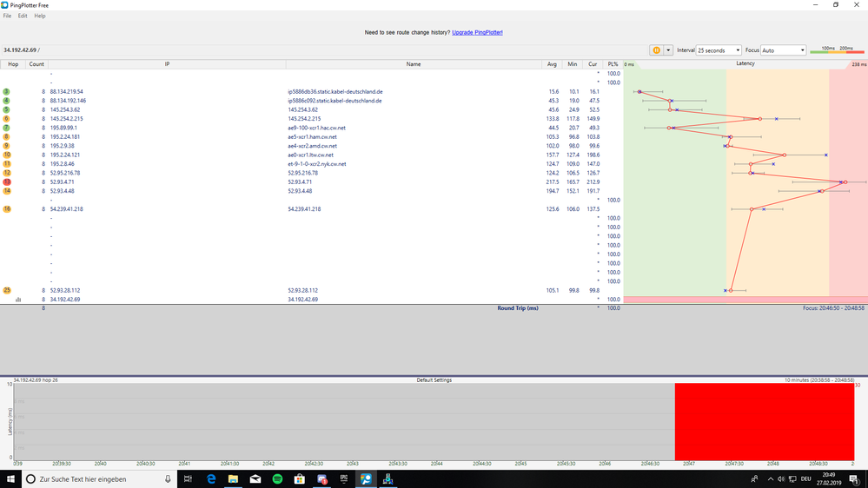The height and width of the screenshot is (488, 868).
Task: Select the orange hop 11 circle
Action: pyautogui.click(x=7, y=164)
